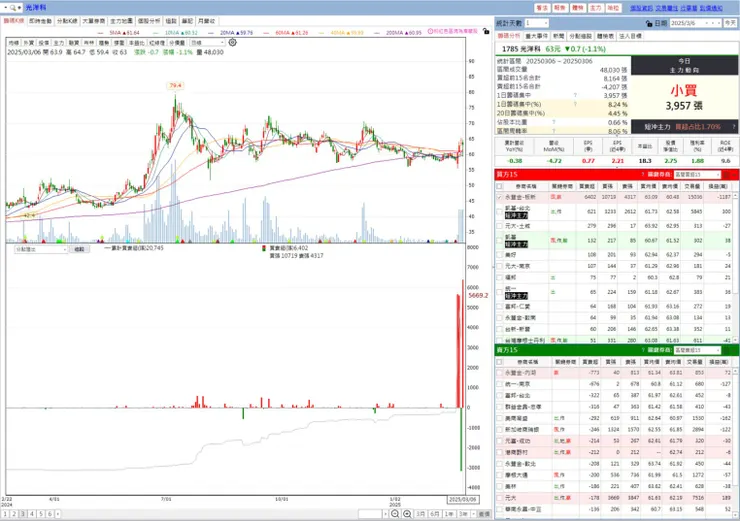
Task: Tick the checkbox for 元大-土城 row
Action: (499, 226)
